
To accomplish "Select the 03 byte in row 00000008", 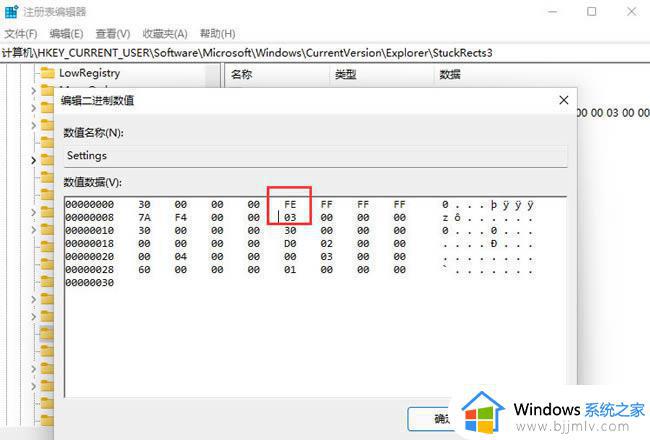I will click(x=290, y=217).
